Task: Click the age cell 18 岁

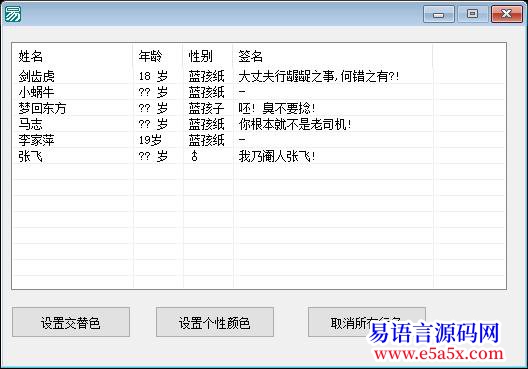Action: pyautogui.click(x=153, y=76)
